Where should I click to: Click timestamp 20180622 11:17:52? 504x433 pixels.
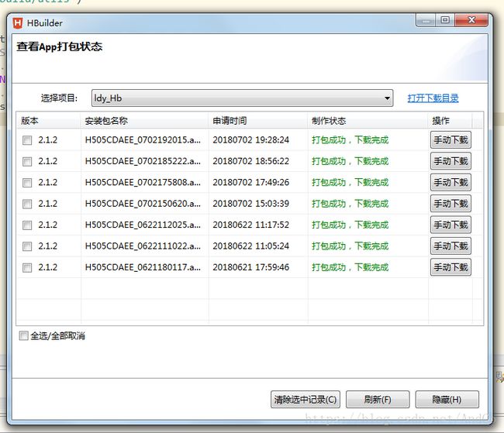coord(250,225)
